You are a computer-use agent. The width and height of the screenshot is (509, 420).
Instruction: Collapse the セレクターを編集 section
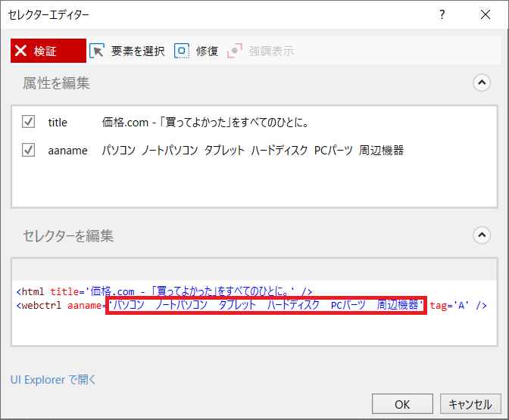[482, 235]
